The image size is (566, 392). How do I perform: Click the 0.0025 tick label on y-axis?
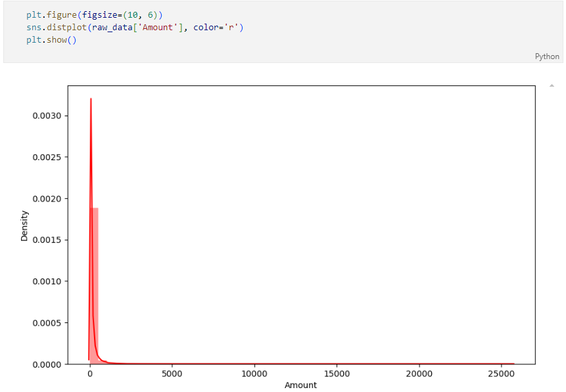click(x=47, y=157)
